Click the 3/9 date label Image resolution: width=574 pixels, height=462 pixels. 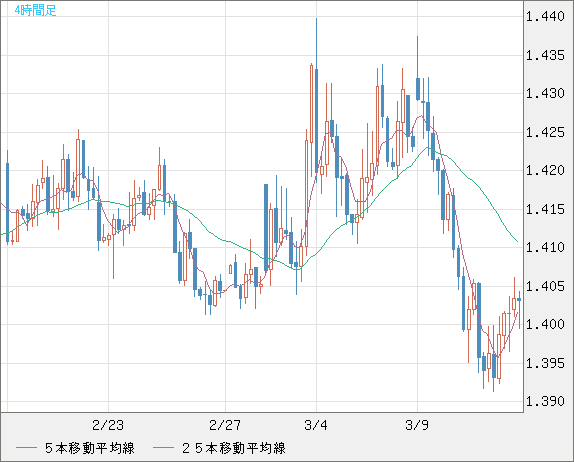click(417, 425)
